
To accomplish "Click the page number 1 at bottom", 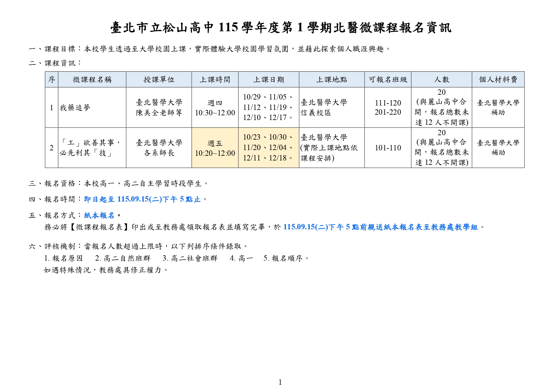I will tap(280, 382).
